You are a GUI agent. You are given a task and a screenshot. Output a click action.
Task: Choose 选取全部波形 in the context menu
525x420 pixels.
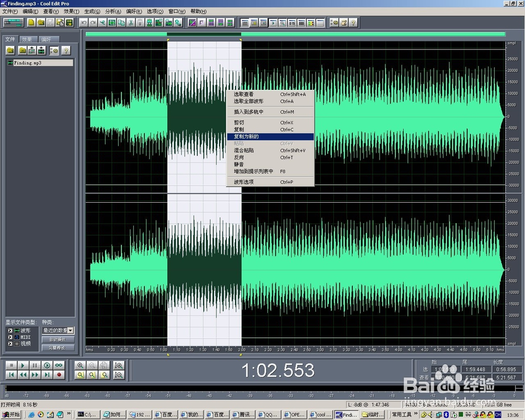coord(270,101)
